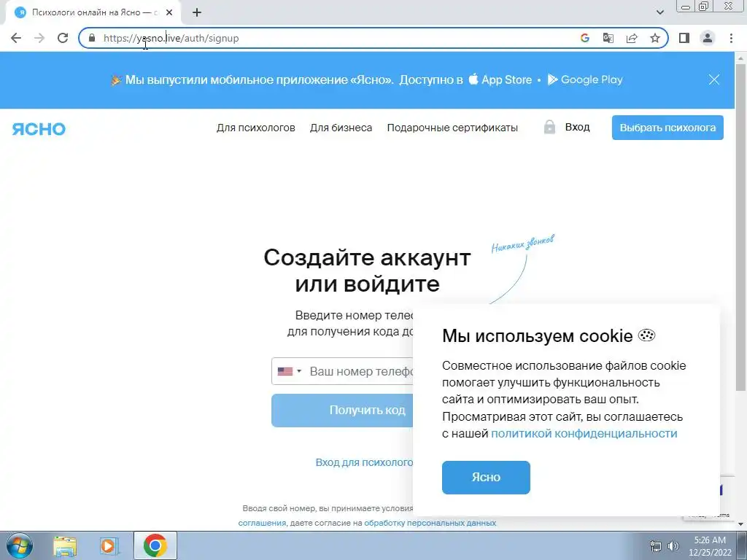Screen dimensions: 747x560
Task: Close the Психологи онлайн на Ясно tab
Action: coord(169,12)
